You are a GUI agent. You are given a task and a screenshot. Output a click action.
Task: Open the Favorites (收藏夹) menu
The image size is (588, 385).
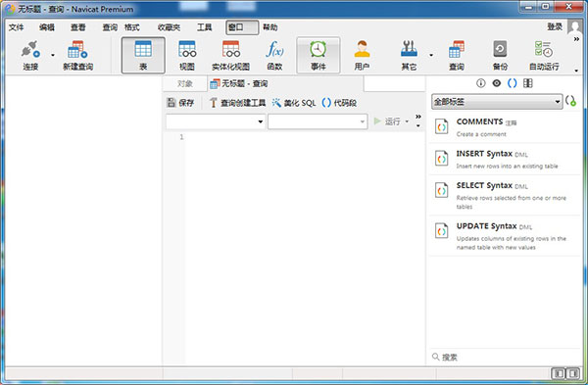point(169,27)
